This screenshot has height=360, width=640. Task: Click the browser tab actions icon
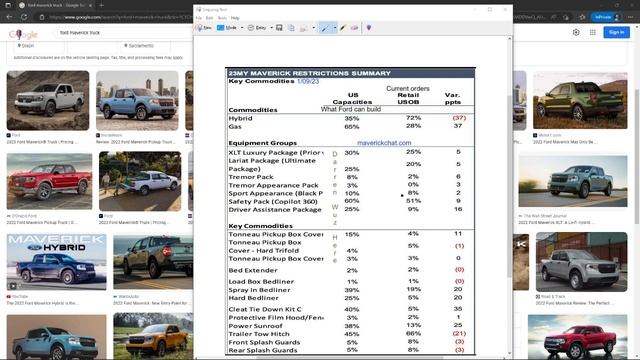8,5
